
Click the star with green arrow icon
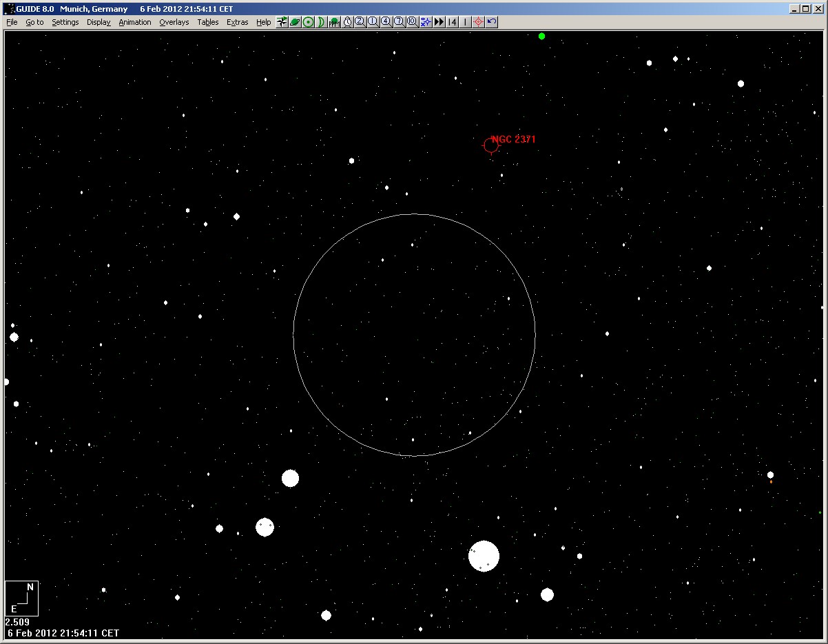pyautogui.click(x=282, y=22)
